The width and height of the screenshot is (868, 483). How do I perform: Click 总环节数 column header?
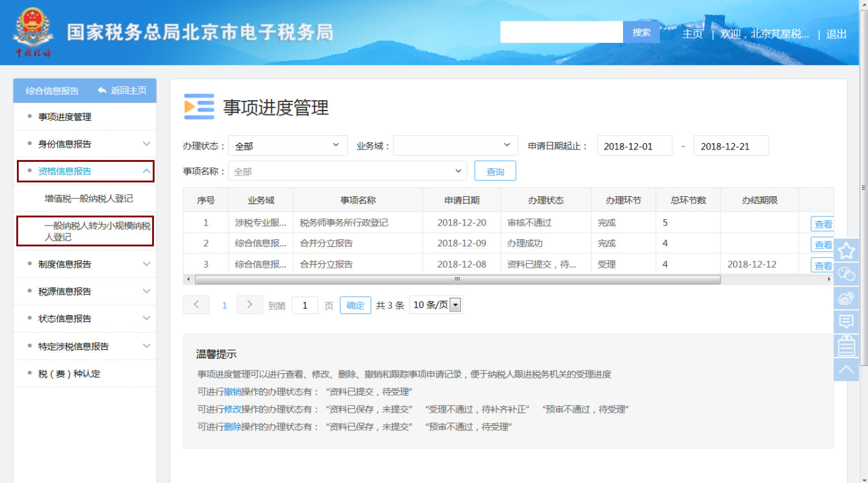click(688, 200)
